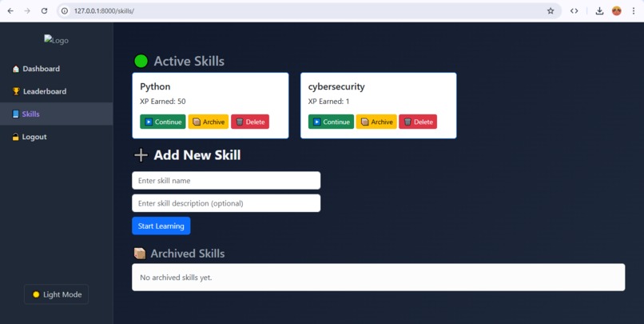Click the Active Skills heading
644x324 pixels.
[x=189, y=62]
